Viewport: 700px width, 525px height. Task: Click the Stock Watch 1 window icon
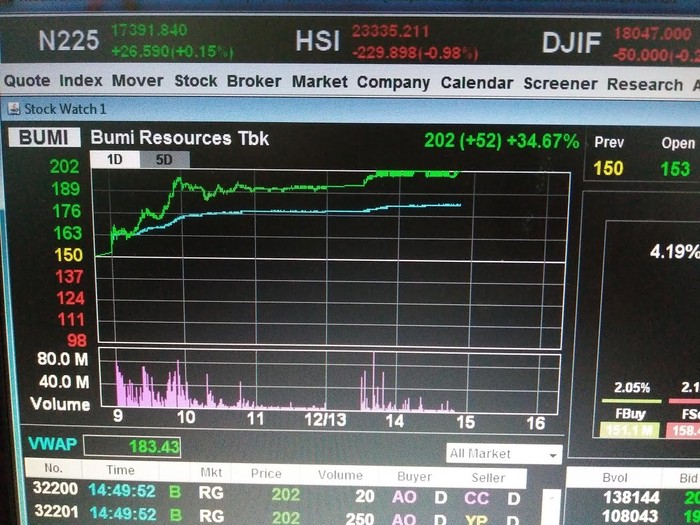pyautogui.click(x=14, y=108)
